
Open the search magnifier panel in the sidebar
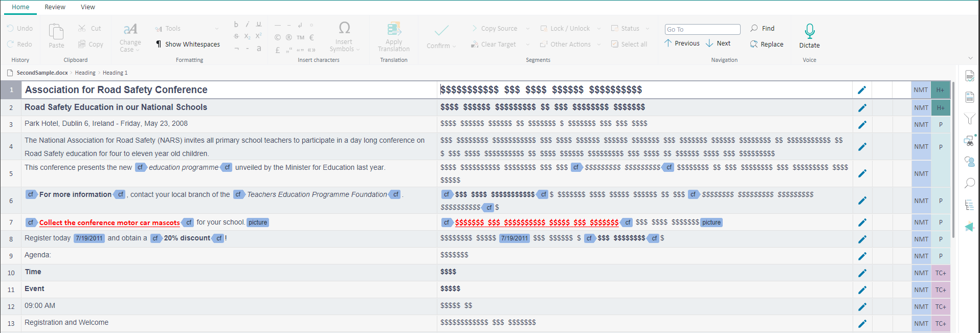click(x=969, y=183)
